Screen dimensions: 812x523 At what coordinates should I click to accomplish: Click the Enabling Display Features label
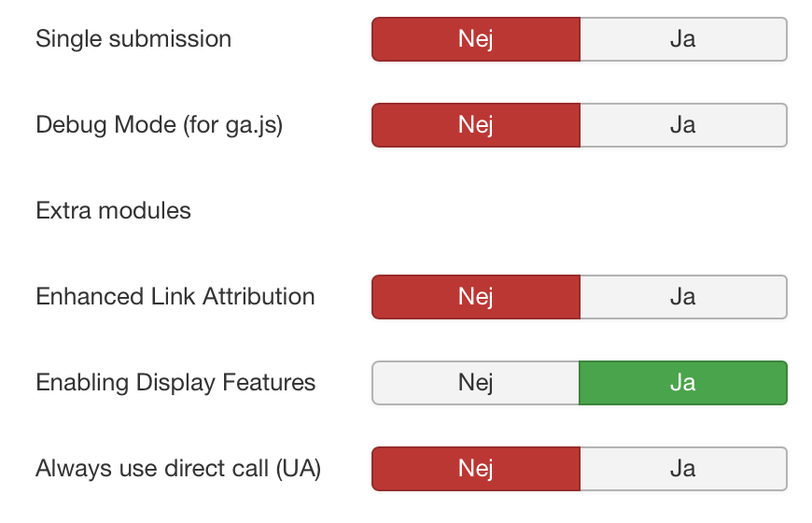click(x=175, y=383)
